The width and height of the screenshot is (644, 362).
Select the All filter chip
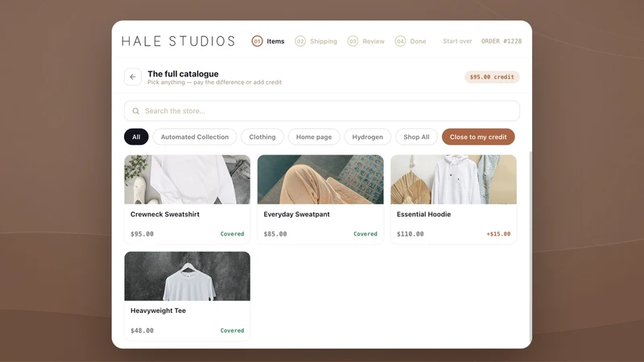(136, 137)
